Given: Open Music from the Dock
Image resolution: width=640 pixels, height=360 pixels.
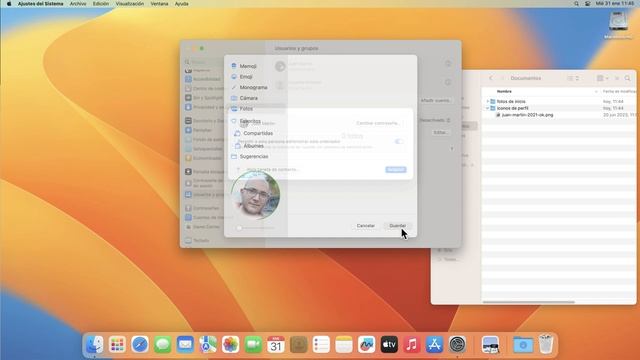Looking at the screenshot, I should point(412,345).
